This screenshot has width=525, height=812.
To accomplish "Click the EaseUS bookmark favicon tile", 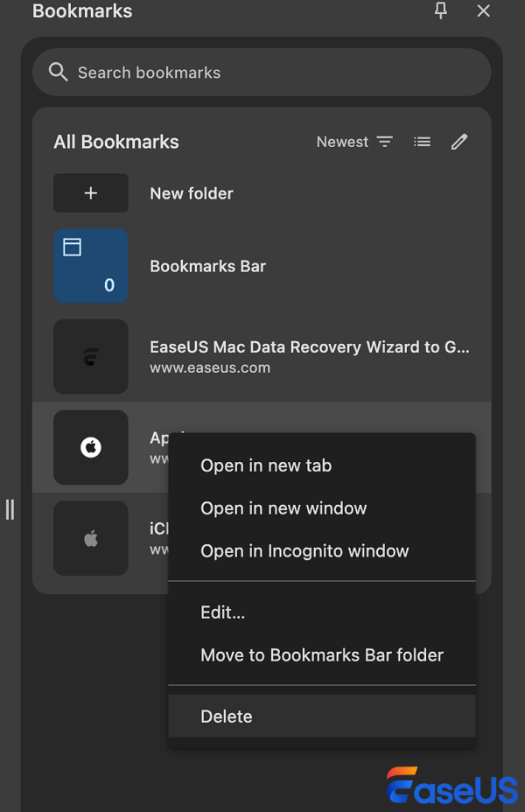I will click(91, 356).
